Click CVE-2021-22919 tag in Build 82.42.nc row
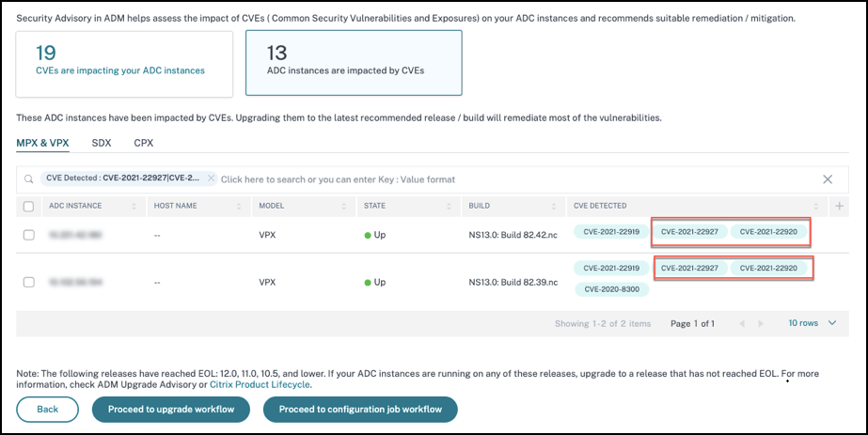The height and width of the screenshot is (435, 868). 611,232
